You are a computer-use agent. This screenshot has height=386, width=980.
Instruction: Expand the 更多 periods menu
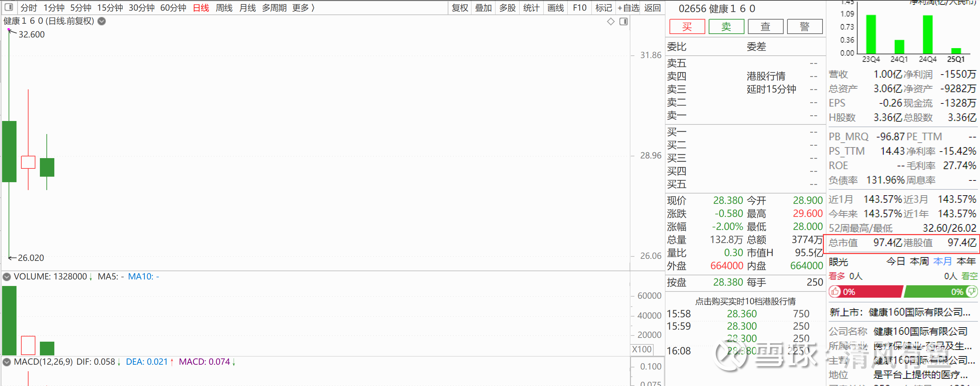pyautogui.click(x=303, y=8)
